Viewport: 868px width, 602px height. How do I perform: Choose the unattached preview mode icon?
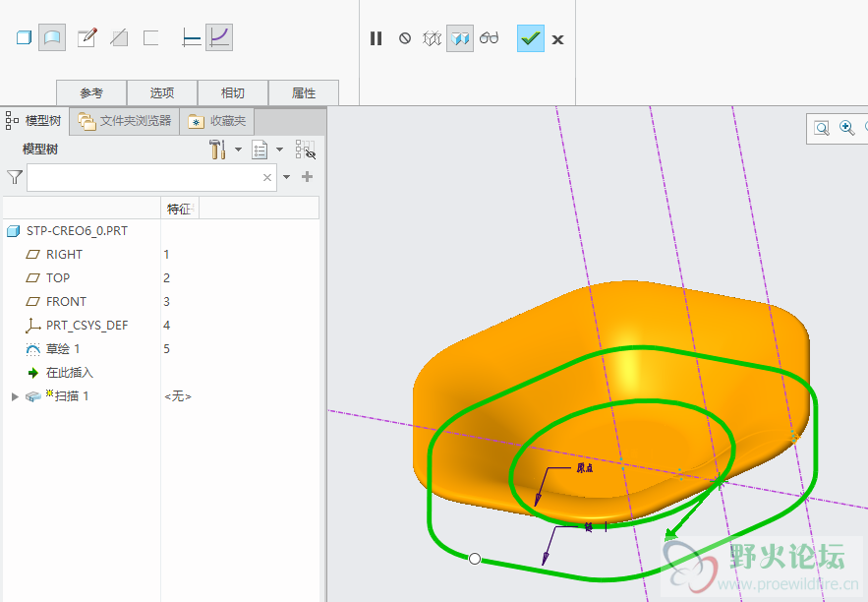[432, 38]
